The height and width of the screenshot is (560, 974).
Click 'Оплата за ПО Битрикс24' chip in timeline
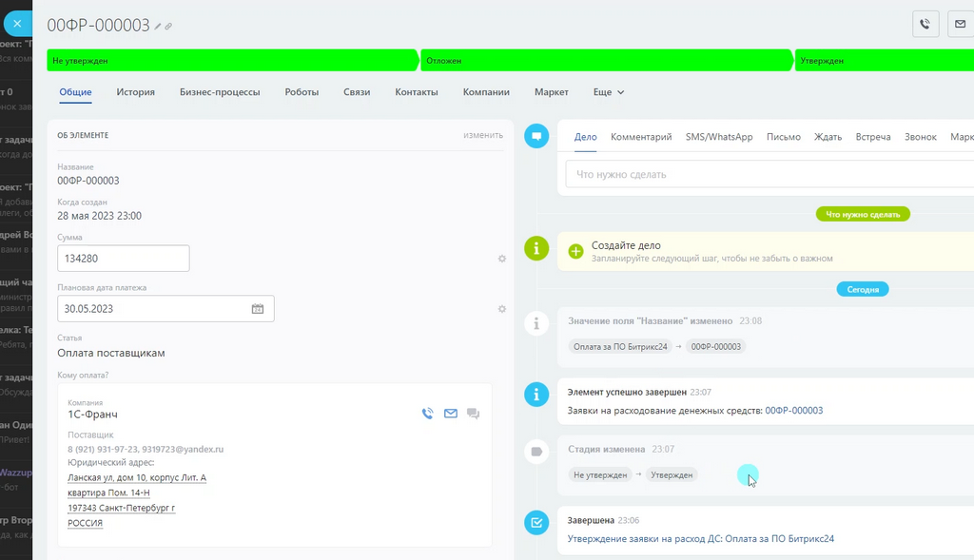pyautogui.click(x=620, y=346)
